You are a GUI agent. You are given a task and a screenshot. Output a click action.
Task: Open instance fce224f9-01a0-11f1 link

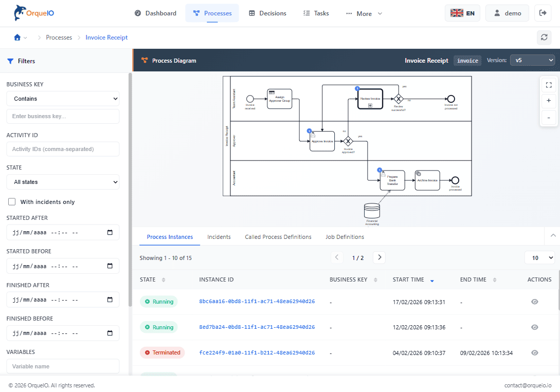(257, 353)
